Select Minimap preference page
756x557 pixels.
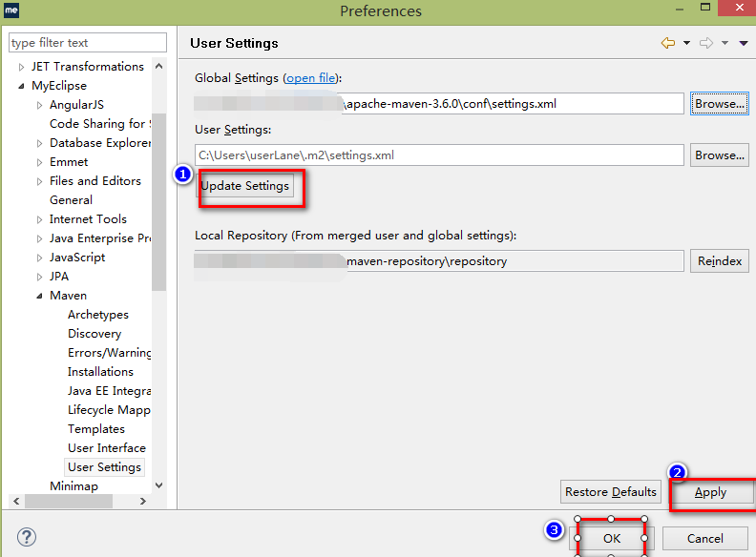[x=73, y=486]
